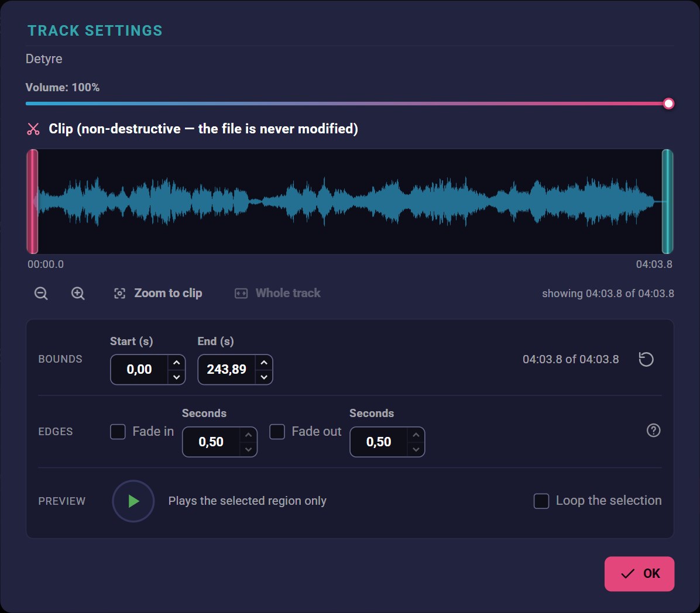Screen dimensions: 700x613
Task: Click the pink clip start handle on the waveform
Action: point(32,202)
